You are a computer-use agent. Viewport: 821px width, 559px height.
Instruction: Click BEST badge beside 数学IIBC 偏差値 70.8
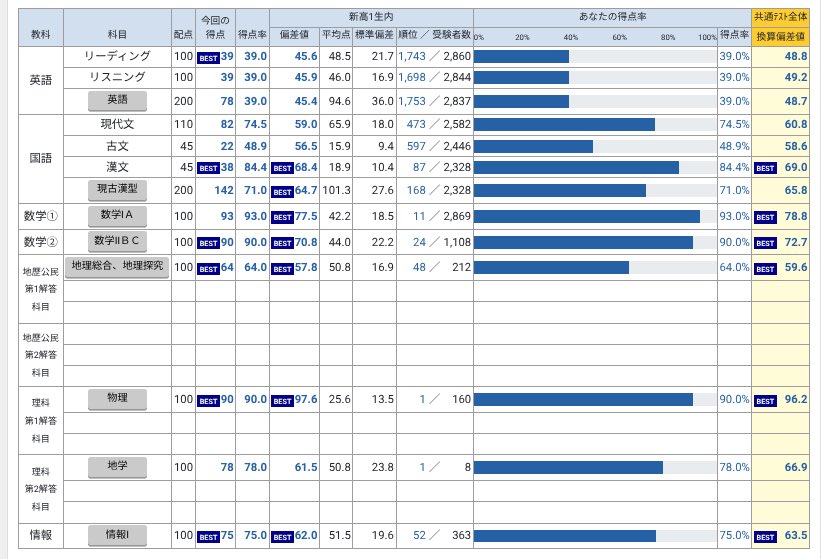click(x=282, y=243)
